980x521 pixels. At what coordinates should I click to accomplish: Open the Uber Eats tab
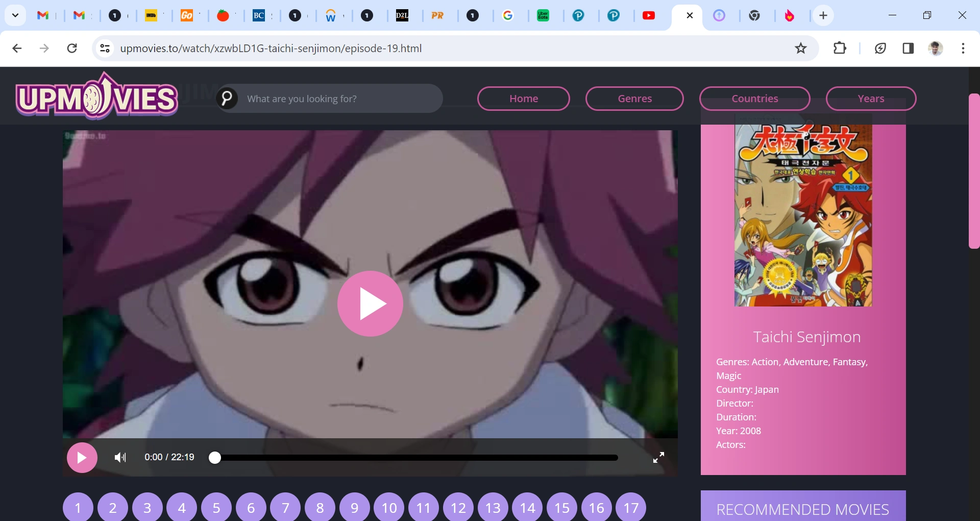543,16
